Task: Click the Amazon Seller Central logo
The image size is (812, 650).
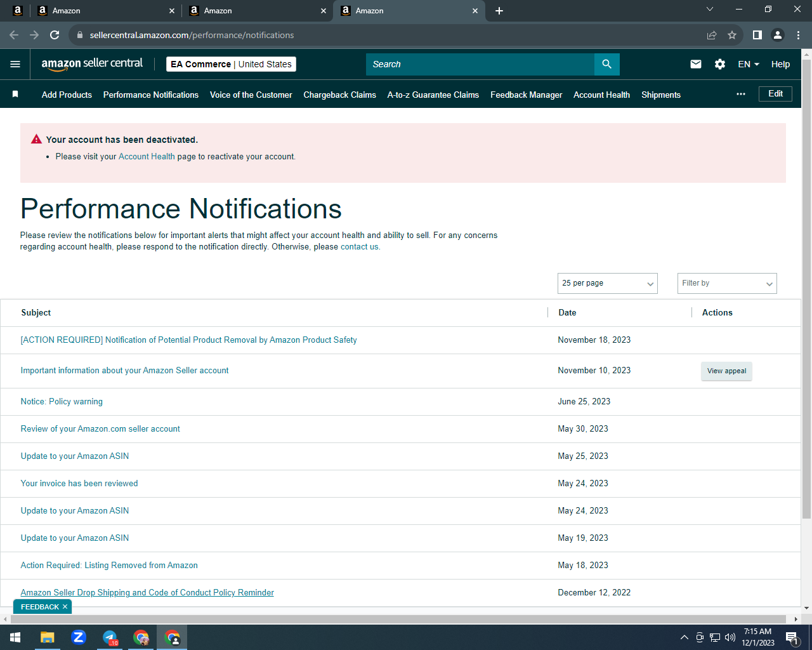Action: (x=92, y=63)
